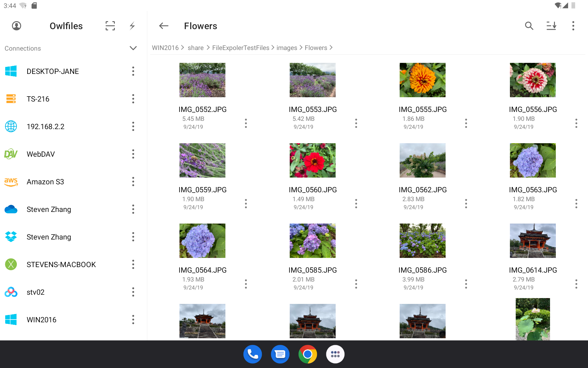Open IMG_0564.JPG thumbnail
The height and width of the screenshot is (368, 588).
tap(202, 241)
